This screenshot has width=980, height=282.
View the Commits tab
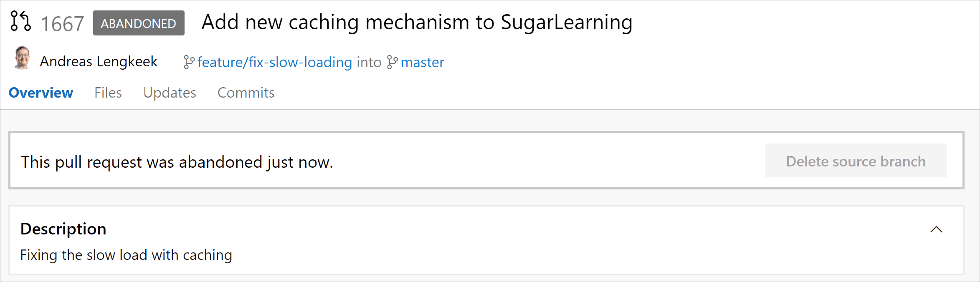coord(246,93)
